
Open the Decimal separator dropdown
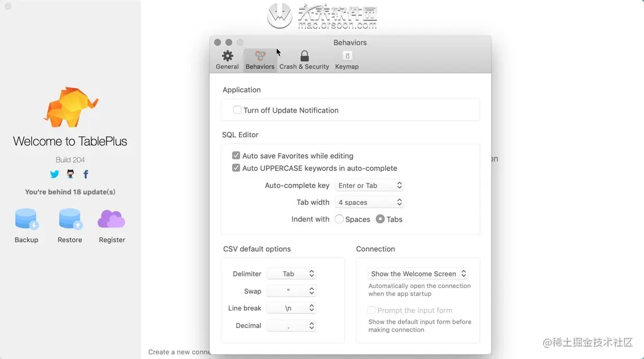[291, 326]
